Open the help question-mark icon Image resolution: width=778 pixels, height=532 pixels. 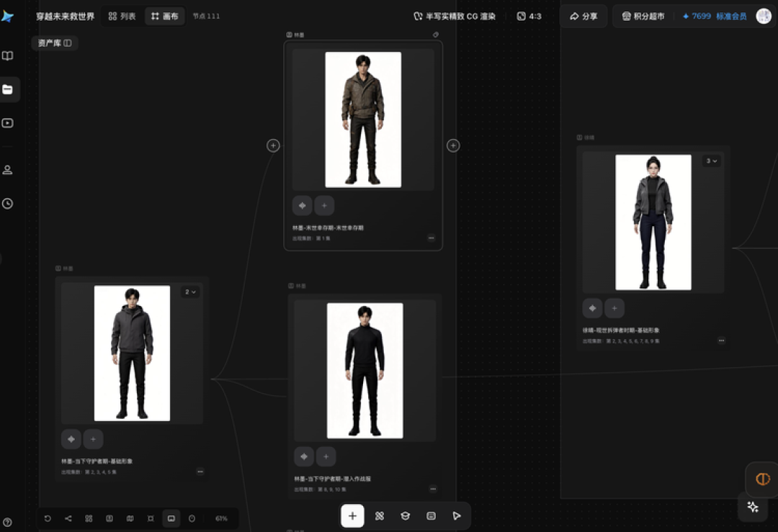(x=7, y=522)
